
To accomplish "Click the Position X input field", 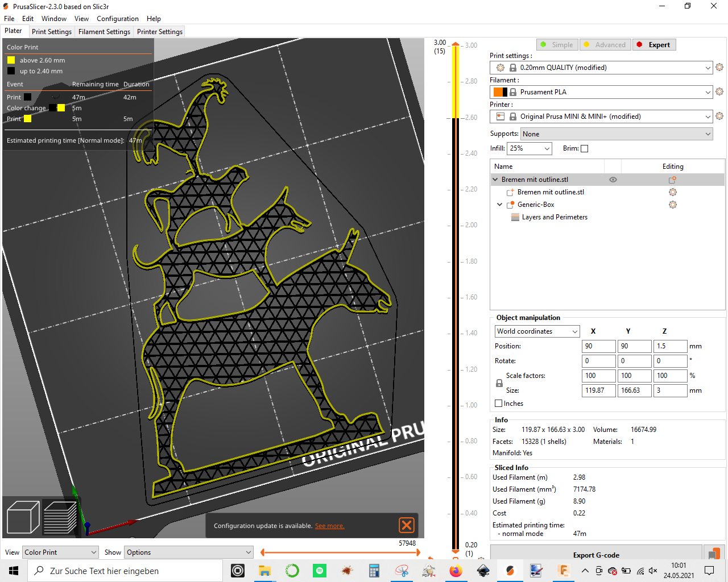I will (x=599, y=346).
